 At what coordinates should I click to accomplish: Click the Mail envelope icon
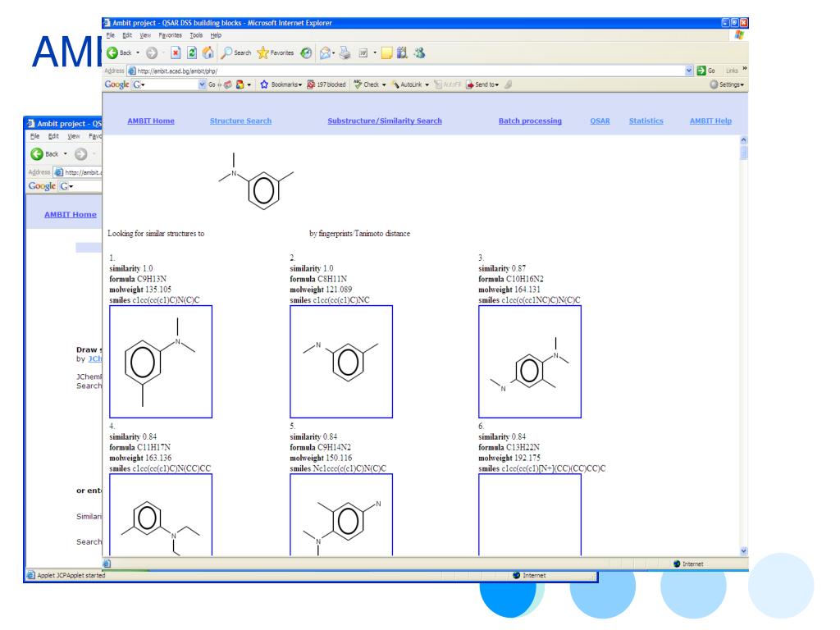click(325, 52)
